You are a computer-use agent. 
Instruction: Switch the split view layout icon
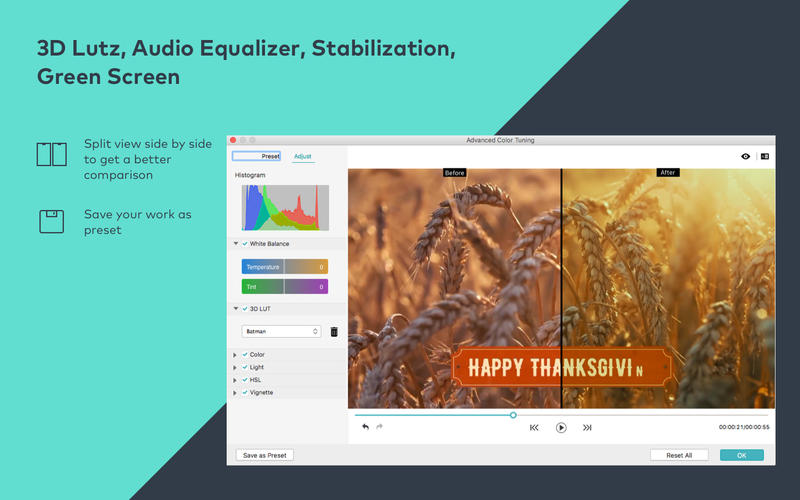[764, 156]
